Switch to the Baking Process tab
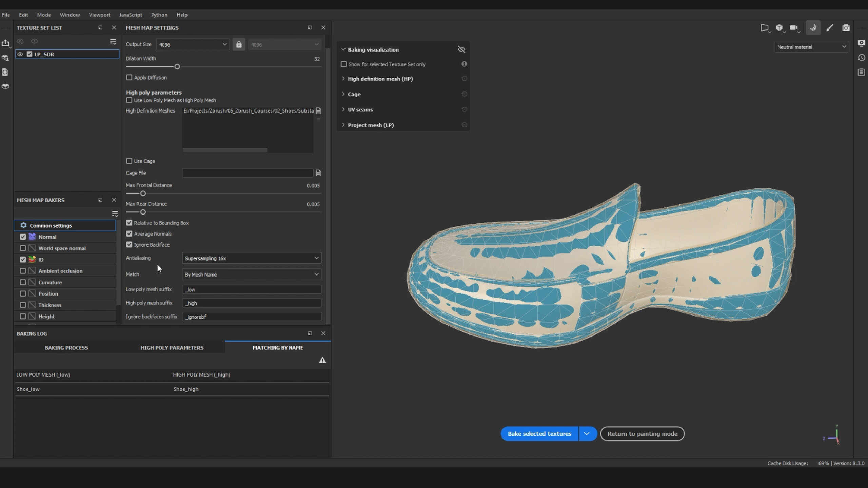 66,348
